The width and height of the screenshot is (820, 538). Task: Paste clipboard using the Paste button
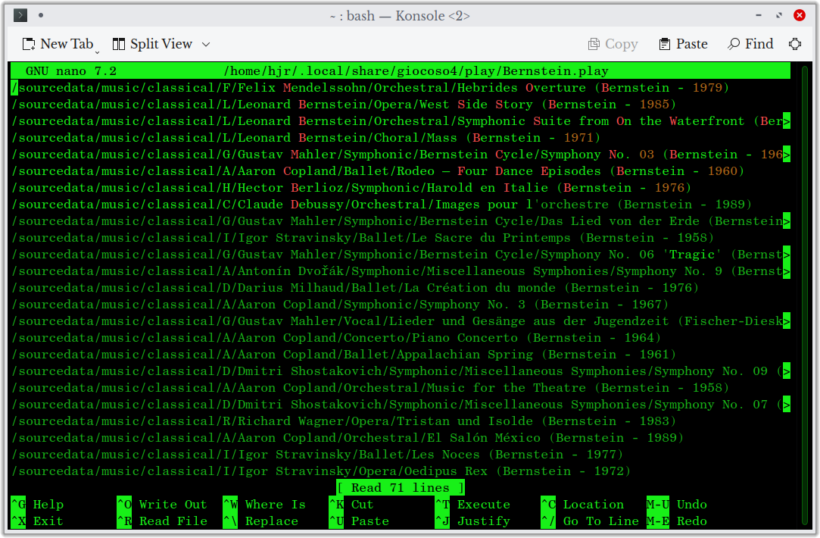click(x=683, y=44)
